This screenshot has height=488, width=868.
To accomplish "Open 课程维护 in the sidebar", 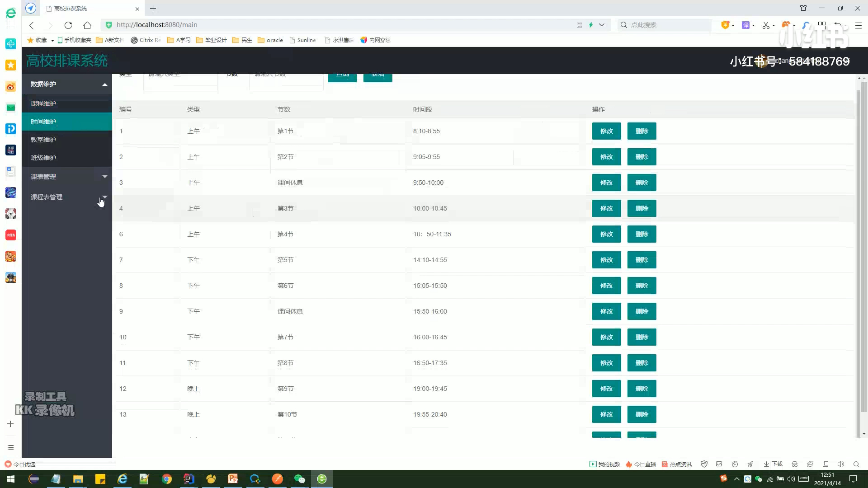I will 67,103.
